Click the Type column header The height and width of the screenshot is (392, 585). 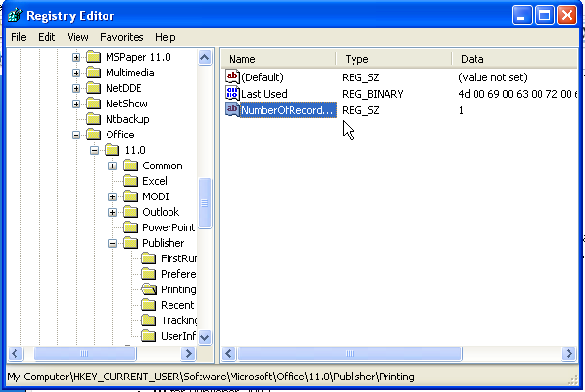coord(394,59)
